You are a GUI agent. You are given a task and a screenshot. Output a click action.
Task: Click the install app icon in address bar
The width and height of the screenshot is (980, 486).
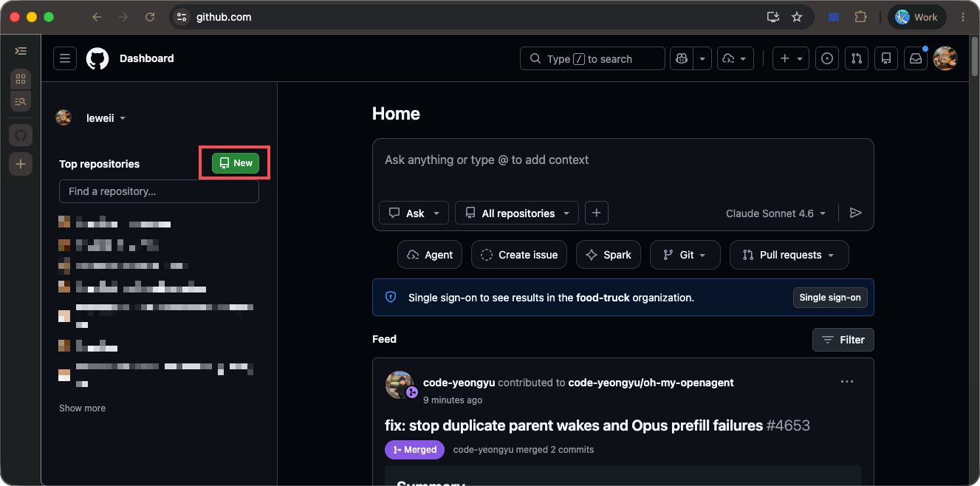pos(773,17)
